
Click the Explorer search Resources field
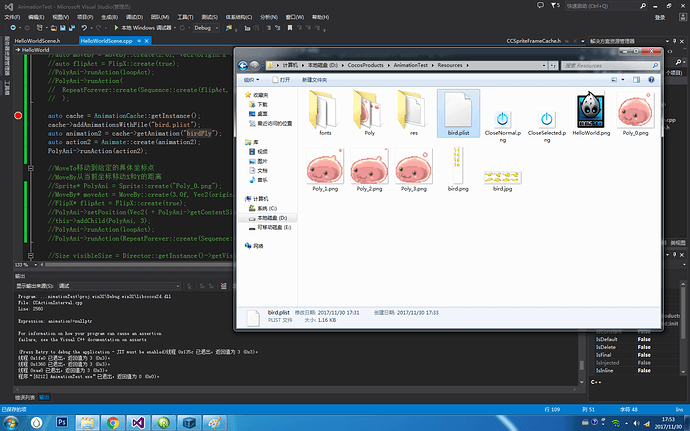coord(610,66)
